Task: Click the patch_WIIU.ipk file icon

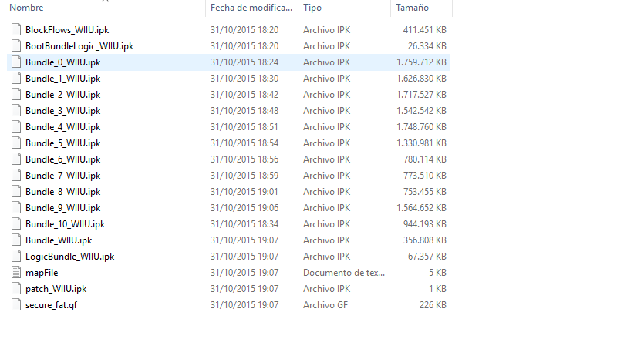Action: click(18, 289)
